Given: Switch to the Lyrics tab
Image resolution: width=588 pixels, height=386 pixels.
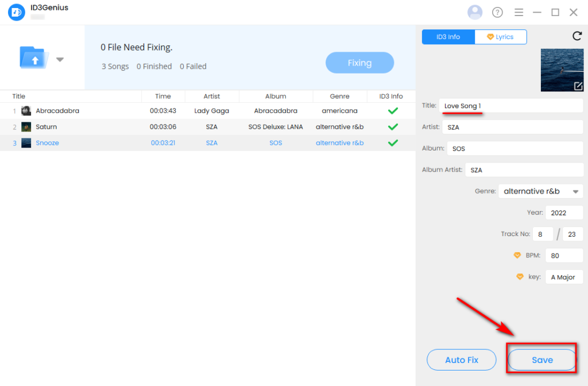Looking at the screenshot, I should pyautogui.click(x=500, y=37).
